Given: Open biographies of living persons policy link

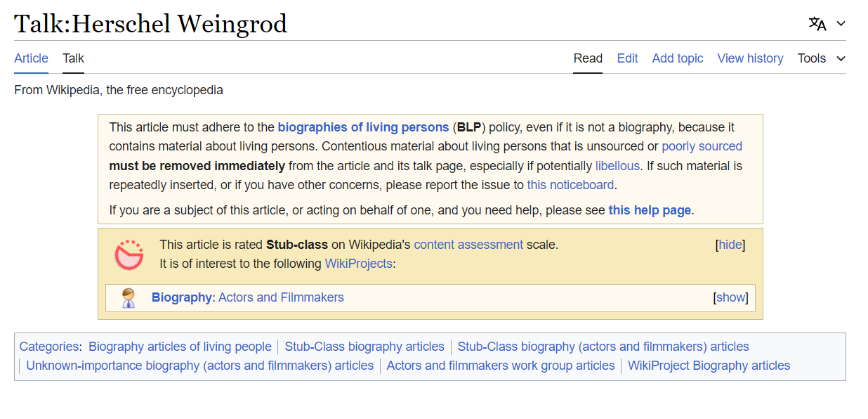Looking at the screenshot, I should pos(363,127).
